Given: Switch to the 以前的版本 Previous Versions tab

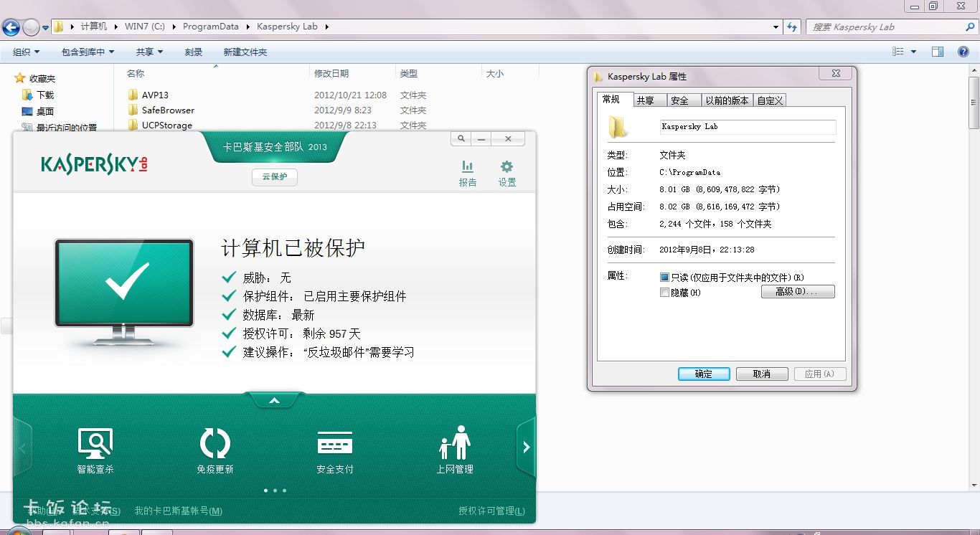Looking at the screenshot, I should [727, 100].
